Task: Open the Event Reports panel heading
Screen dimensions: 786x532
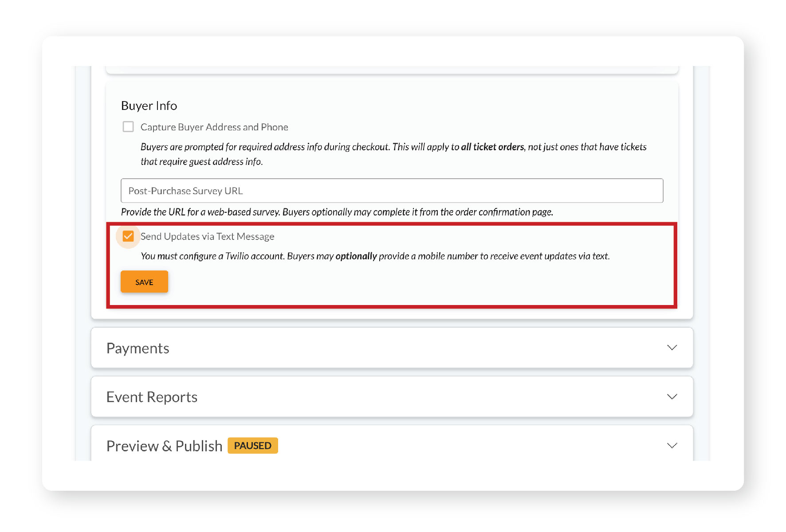Action: tap(152, 397)
